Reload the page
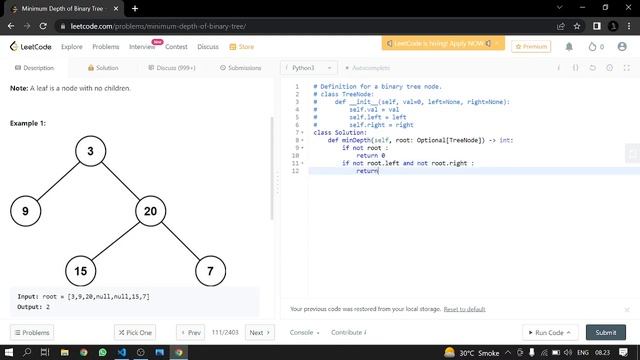The image size is (640, 360). 43,26
